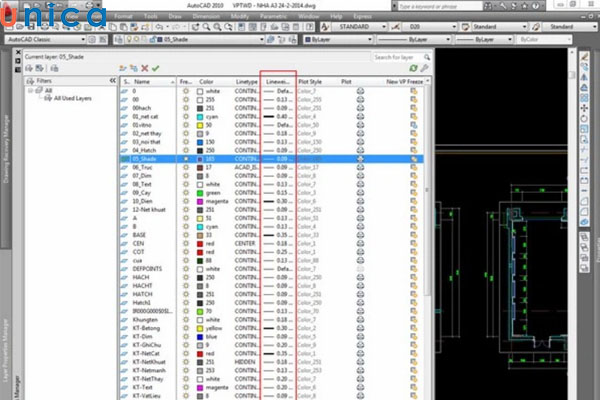This screenshot has height=400, width=600.
Task: Click CENTER linetype of layer CEN
Action: 245,243
